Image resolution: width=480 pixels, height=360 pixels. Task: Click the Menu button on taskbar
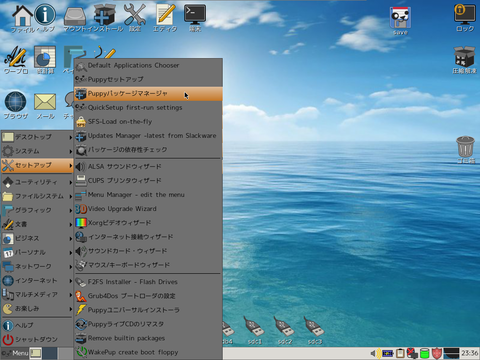click(15, 353)
